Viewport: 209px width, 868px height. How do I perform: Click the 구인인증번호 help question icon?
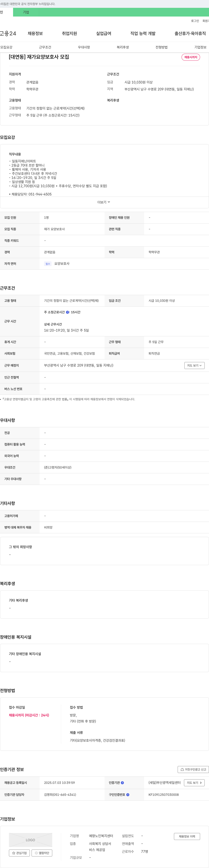pyautogui.click(x=128, y=795)
